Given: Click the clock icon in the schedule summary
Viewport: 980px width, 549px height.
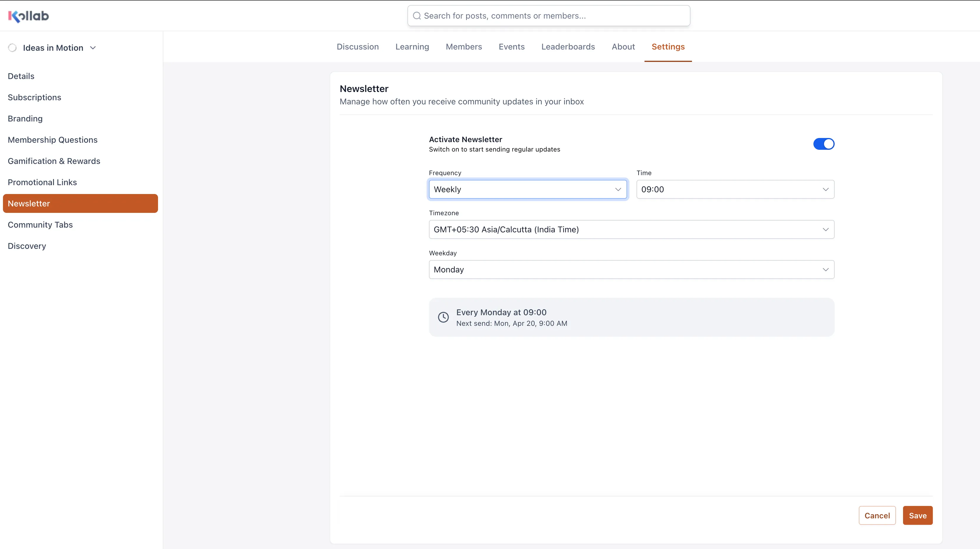Looking at the screenshot, I should coord(443,317).
